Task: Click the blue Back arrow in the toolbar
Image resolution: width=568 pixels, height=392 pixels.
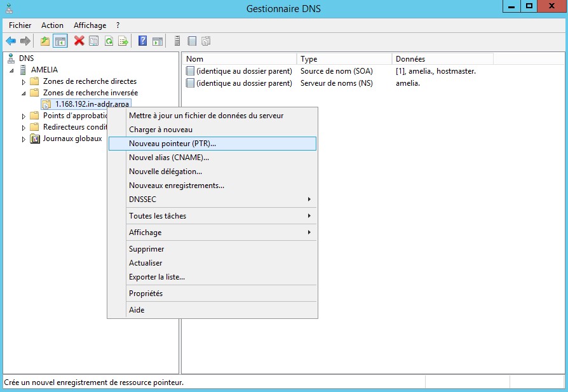Action: 11,41
